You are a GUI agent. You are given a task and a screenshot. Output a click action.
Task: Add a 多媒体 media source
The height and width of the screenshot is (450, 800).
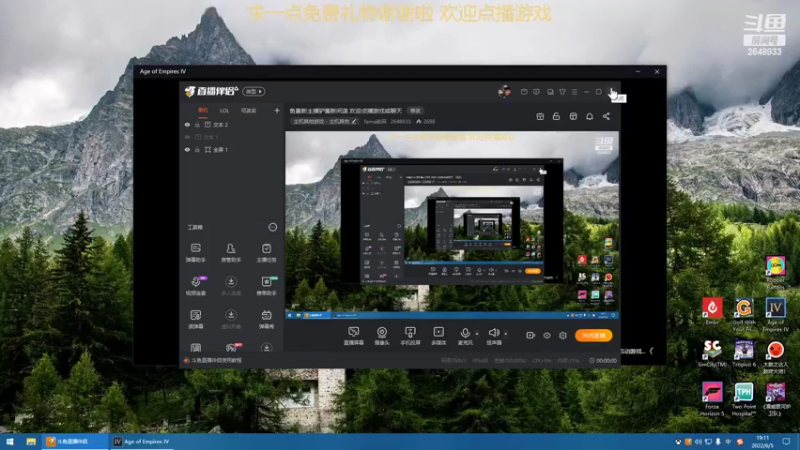coord(438,336)
